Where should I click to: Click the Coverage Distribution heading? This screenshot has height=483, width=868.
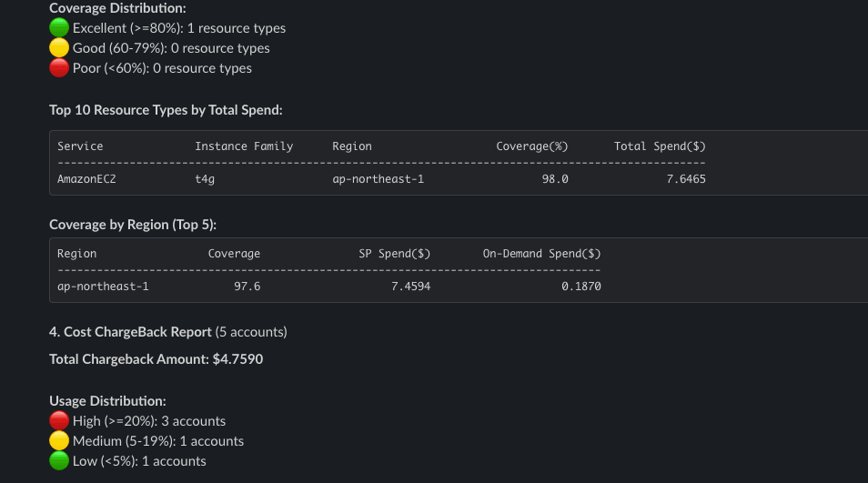click(117, 8)
